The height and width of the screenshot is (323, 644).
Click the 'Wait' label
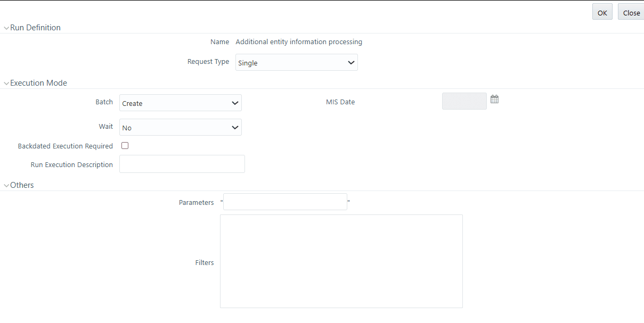click(x=106, y=127)
